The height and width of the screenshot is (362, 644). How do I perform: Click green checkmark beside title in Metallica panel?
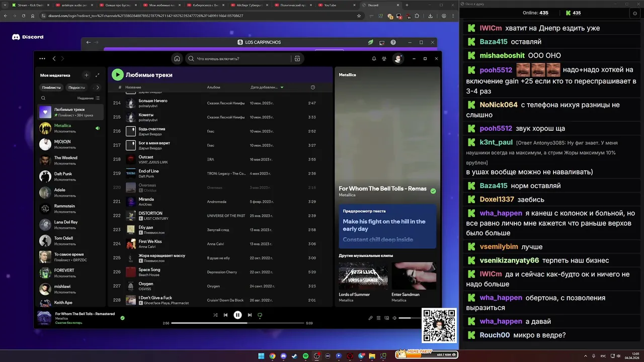pos(433,191)
